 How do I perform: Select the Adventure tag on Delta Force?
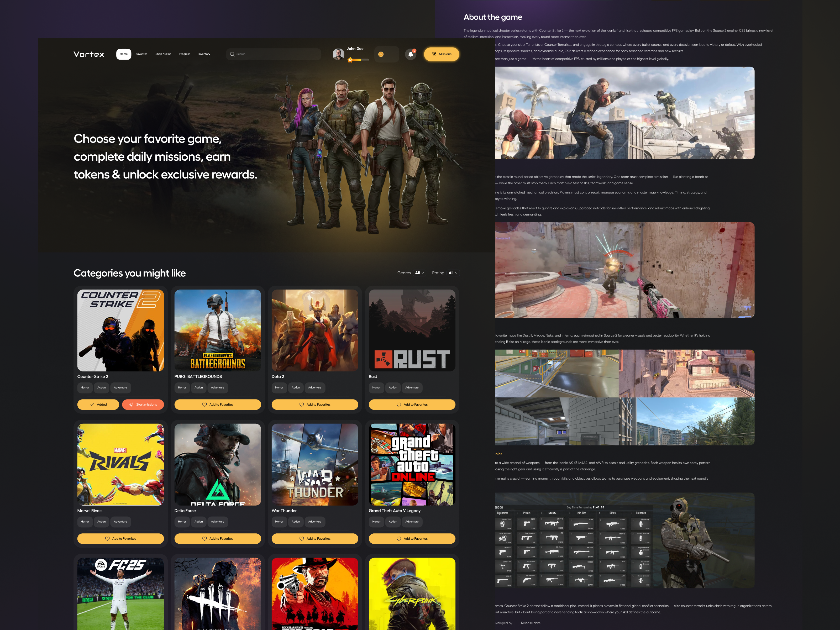(x=218, y=522)
